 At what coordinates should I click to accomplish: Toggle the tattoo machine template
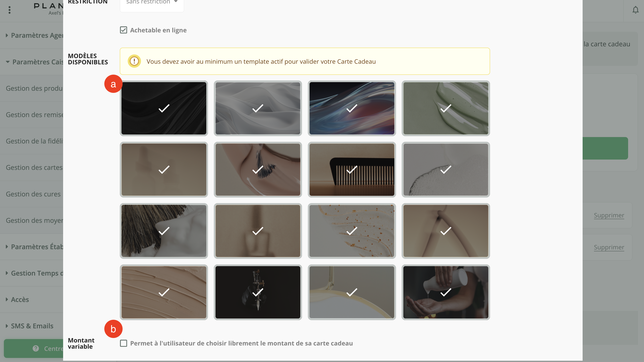(x=258, y=292)
